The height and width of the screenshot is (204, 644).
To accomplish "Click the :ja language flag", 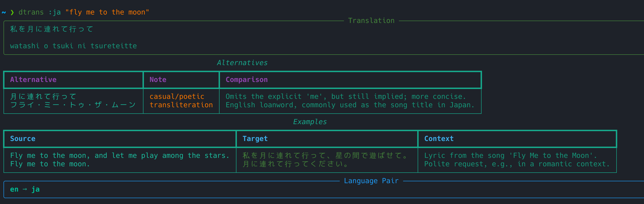I will point(54,12).
